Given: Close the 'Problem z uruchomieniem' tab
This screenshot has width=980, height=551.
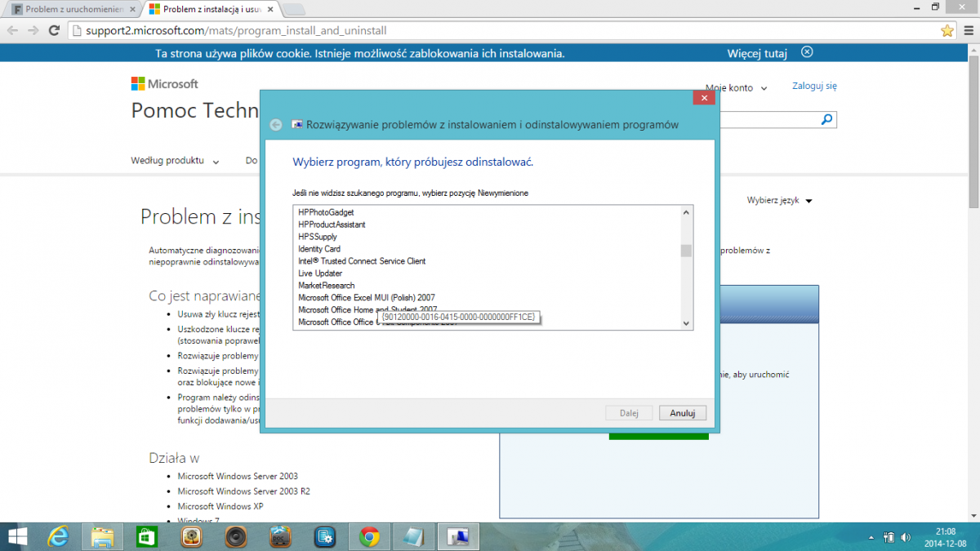Looking at the screenshot, I should pos(131,10).
